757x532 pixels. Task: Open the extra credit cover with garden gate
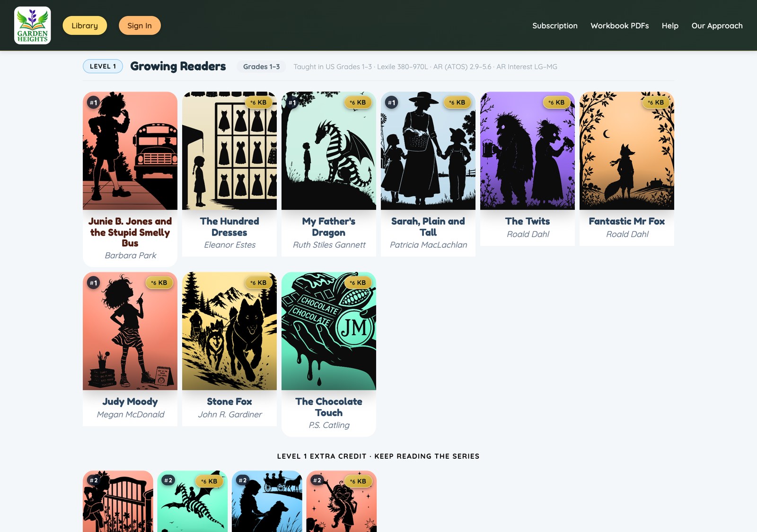[118, 501]
